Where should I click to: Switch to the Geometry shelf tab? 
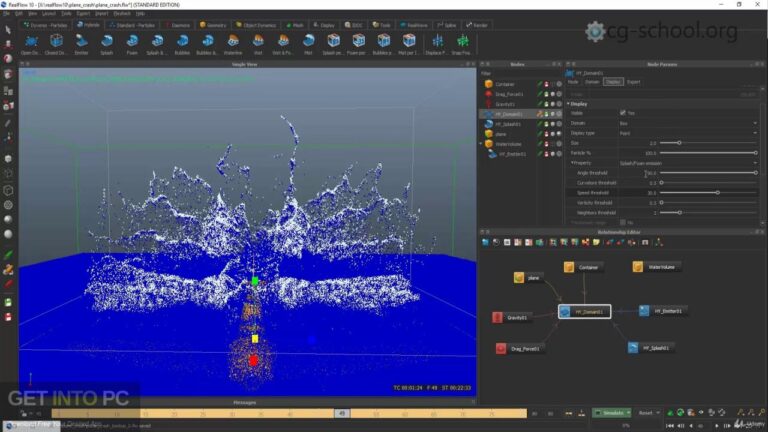213,25
